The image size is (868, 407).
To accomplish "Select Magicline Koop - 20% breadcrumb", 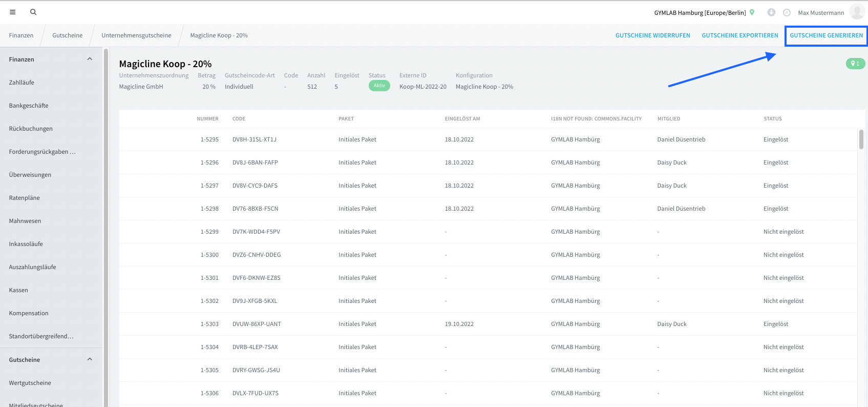I will click(219, 35).
